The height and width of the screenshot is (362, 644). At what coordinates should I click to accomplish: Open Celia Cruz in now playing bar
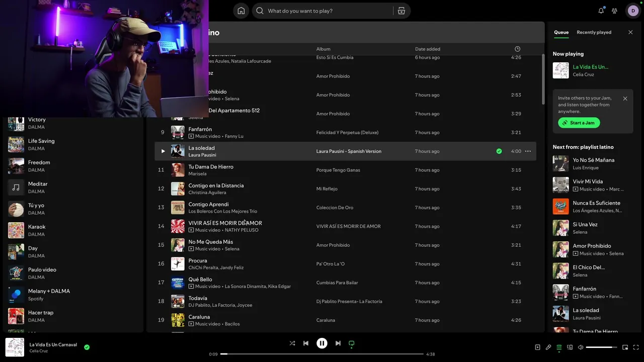pyautogui.click(x=38, y=351)
